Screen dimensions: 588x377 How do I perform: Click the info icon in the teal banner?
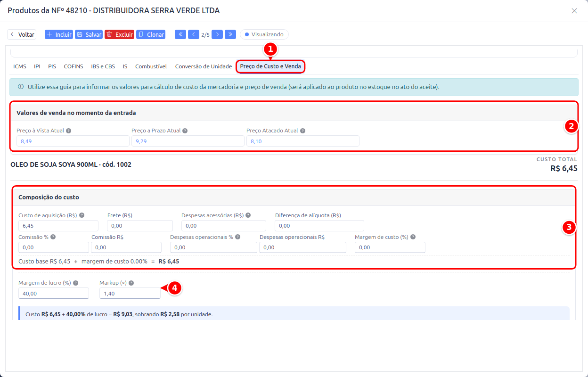point(21,87)
